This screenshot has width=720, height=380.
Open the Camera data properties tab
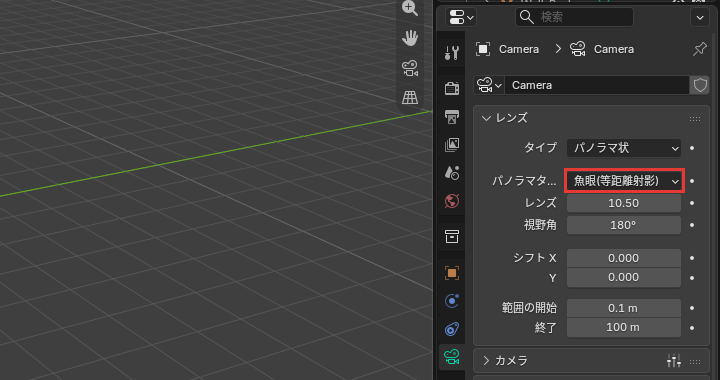tap(452, 357)
